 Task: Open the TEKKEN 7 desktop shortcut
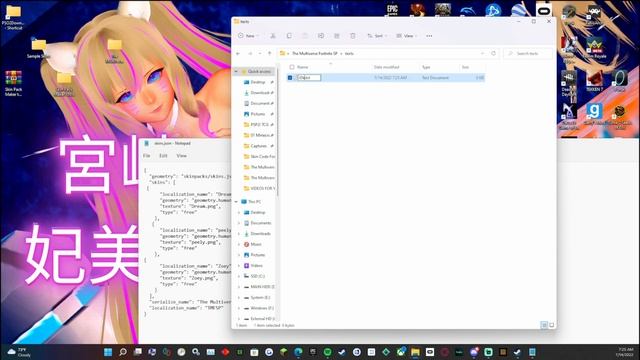pyautogui.click(x=594, y=80)
